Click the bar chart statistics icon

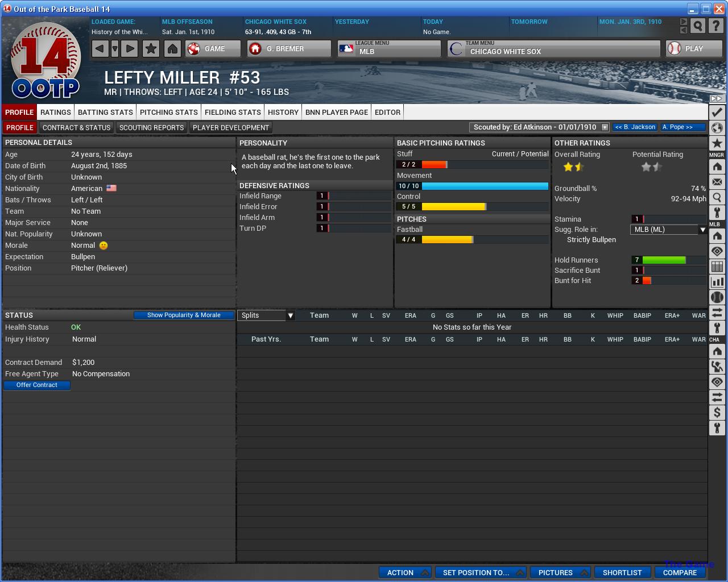717,282
